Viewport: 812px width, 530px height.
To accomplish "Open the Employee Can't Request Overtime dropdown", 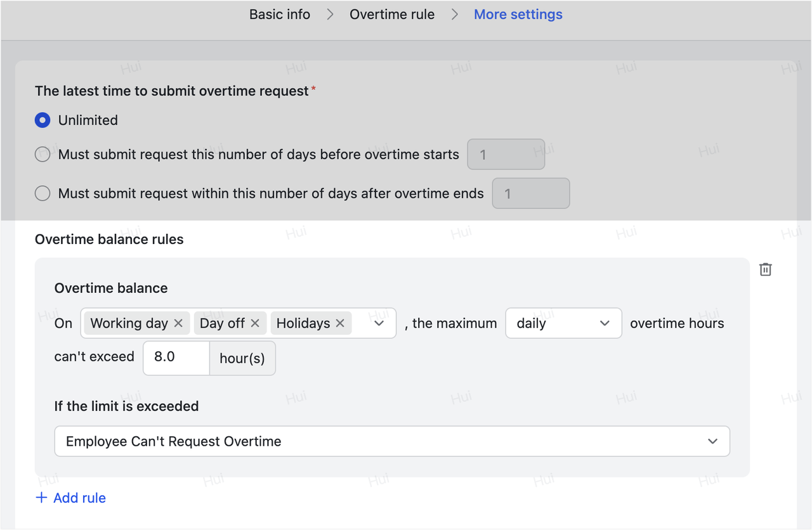I will 392,441.
